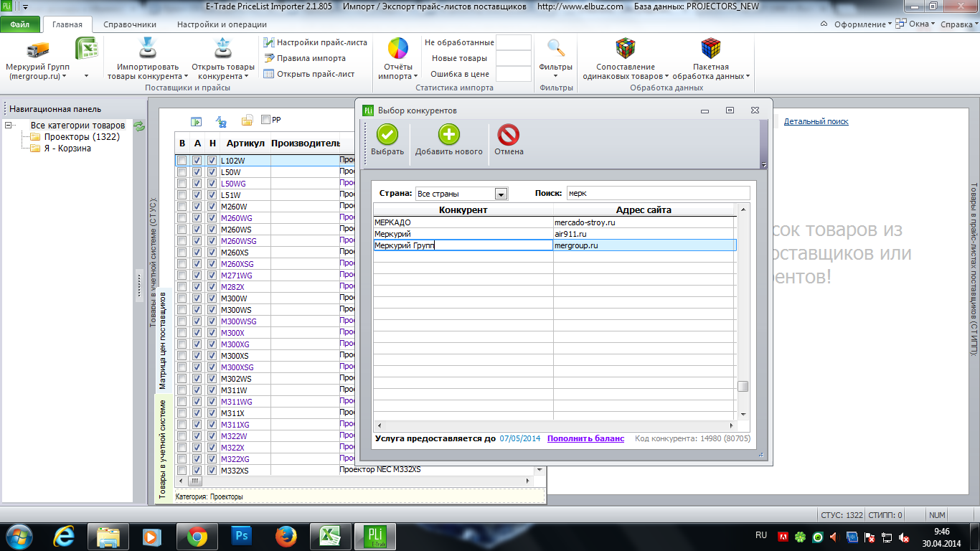Open Google Chrome from taskbar

(197, 536)
